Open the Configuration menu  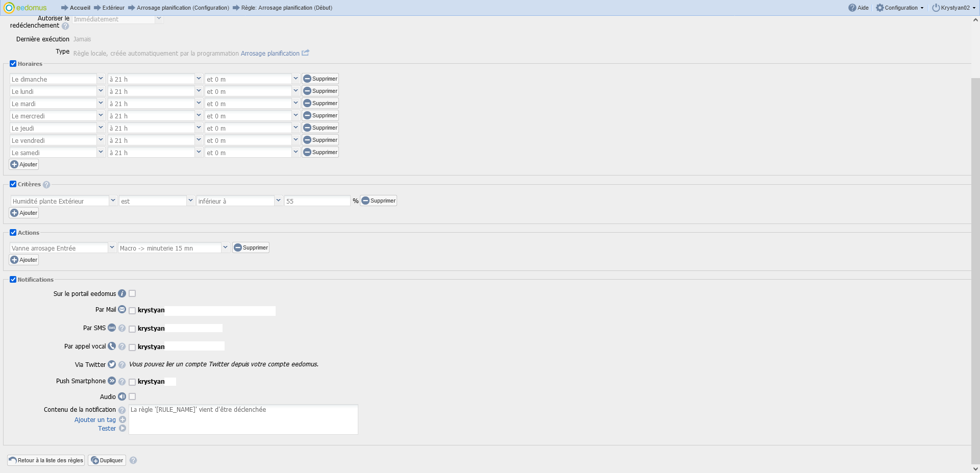coord(900,8)
